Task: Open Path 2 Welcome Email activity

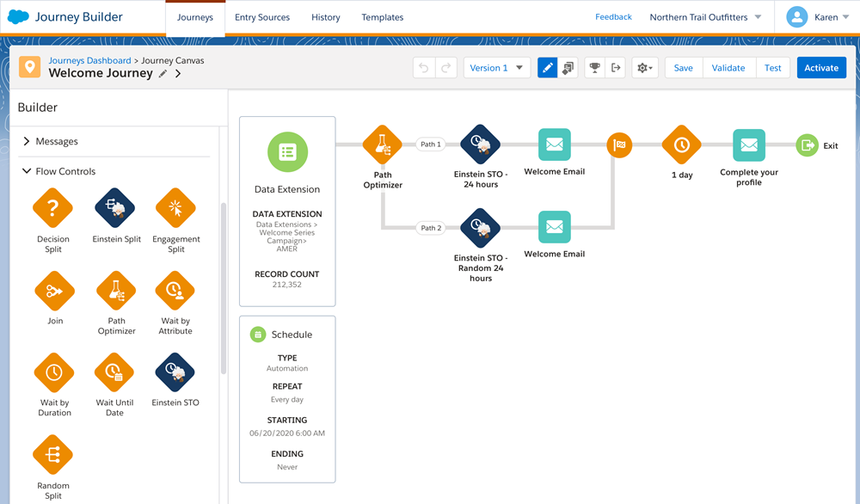Action: coord(555,227)
